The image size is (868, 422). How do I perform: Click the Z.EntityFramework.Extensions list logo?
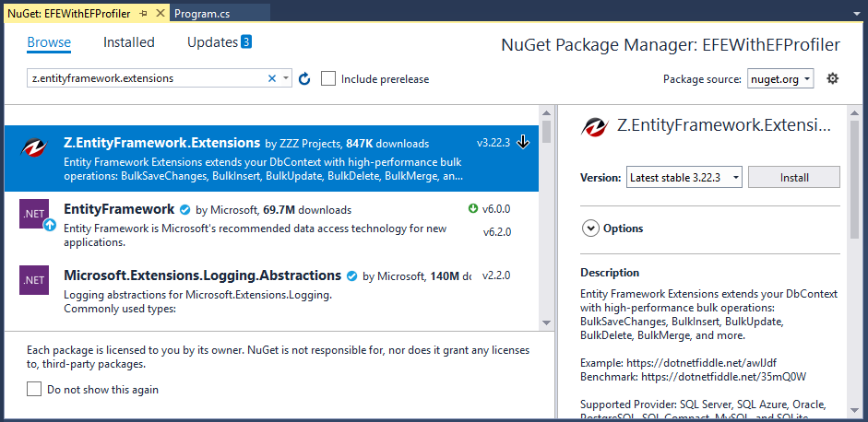click(x=34, y=146)
